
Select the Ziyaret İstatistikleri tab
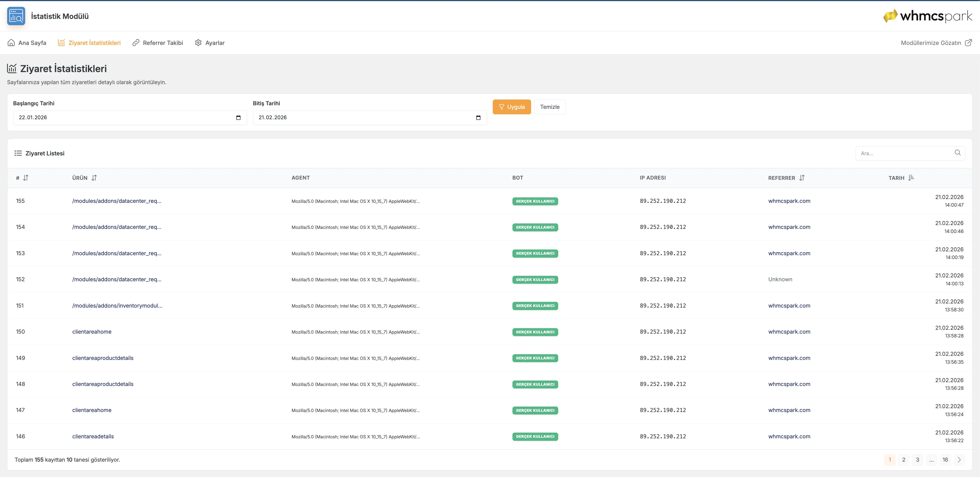[89, 43]
